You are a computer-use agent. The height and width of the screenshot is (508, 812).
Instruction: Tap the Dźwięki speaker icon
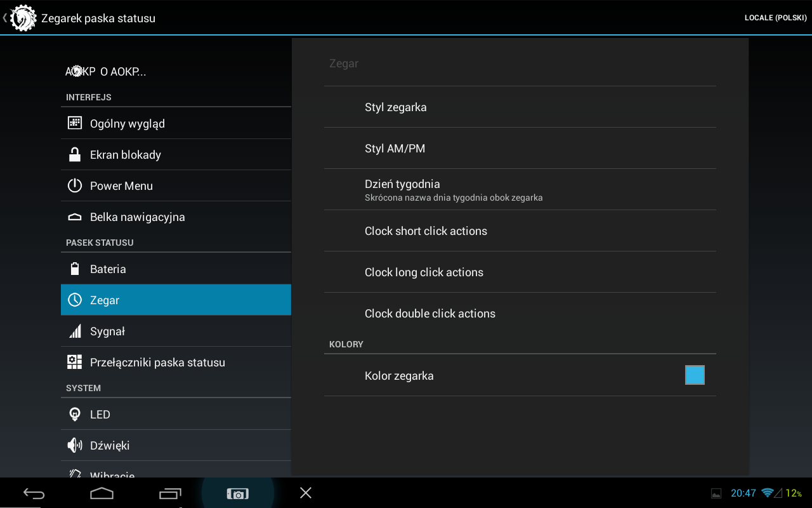[x=75, y=445]
